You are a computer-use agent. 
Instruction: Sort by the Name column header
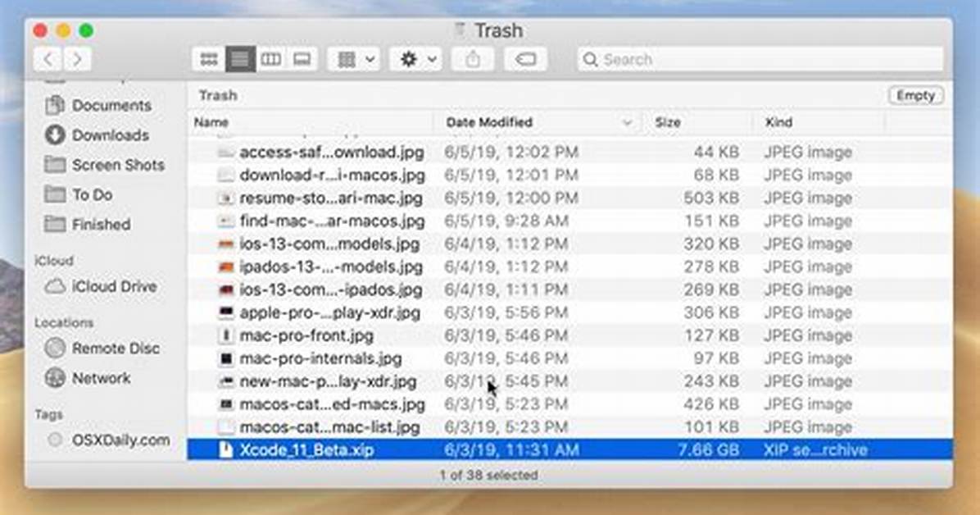coord(211,122)
